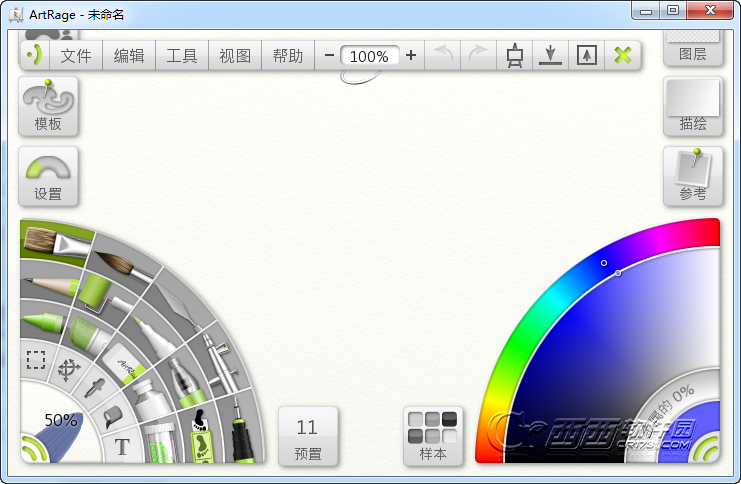The image size is (741, 484).
Task: Undo the last action
Action: point(443,56)
